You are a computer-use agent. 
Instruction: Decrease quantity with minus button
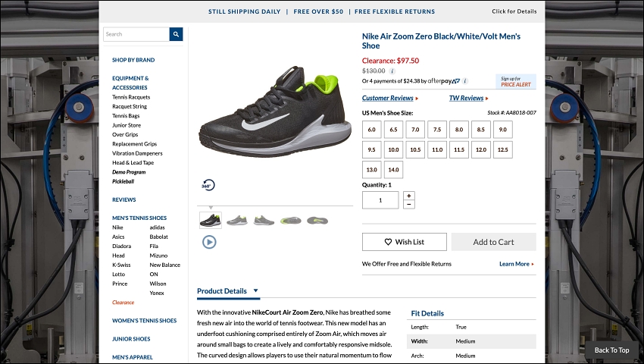click(408, 205)
